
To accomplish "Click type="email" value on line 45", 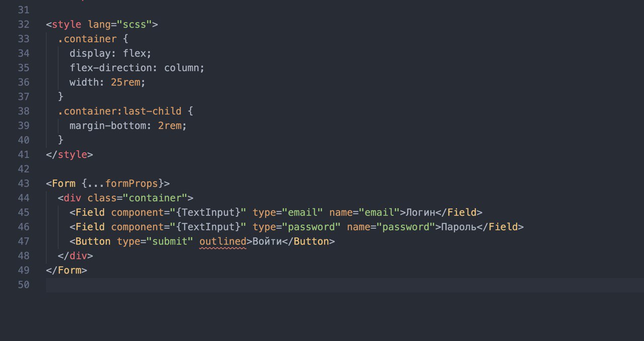I will [302, 212].
